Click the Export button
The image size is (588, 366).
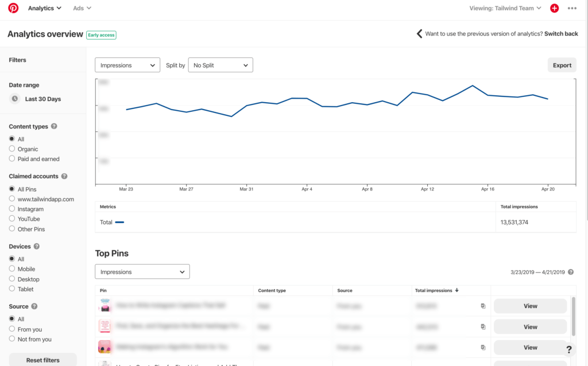(562, 65)
